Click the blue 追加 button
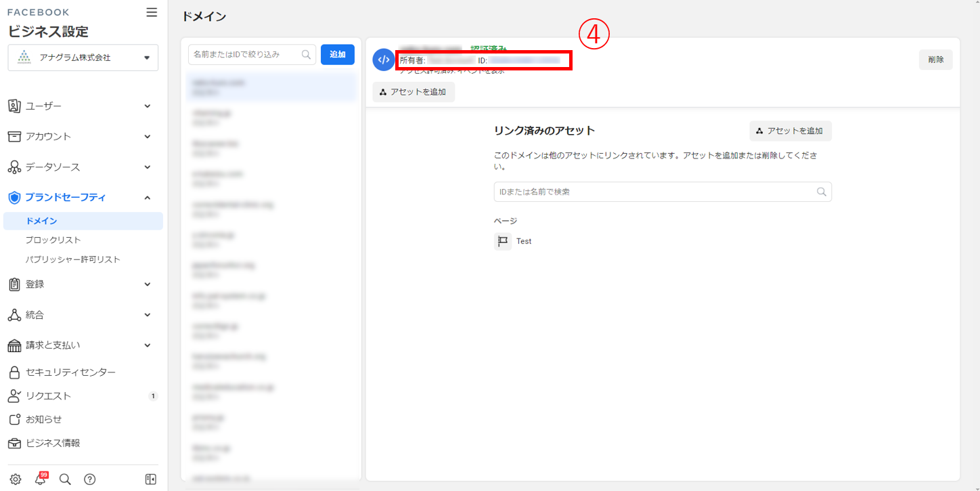The height and width of the screenshot is (491, 980). [337, 55]
